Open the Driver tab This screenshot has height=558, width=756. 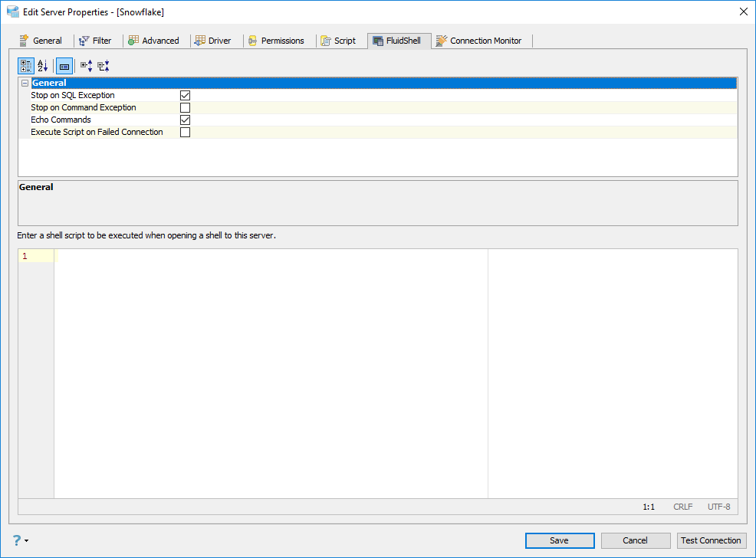pos(212,41)
